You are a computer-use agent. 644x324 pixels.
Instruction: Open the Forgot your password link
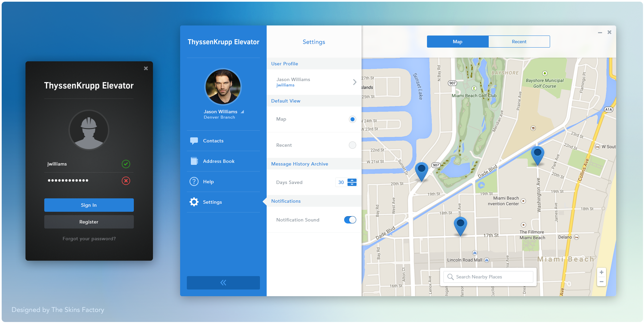click(x=89, y=239)
